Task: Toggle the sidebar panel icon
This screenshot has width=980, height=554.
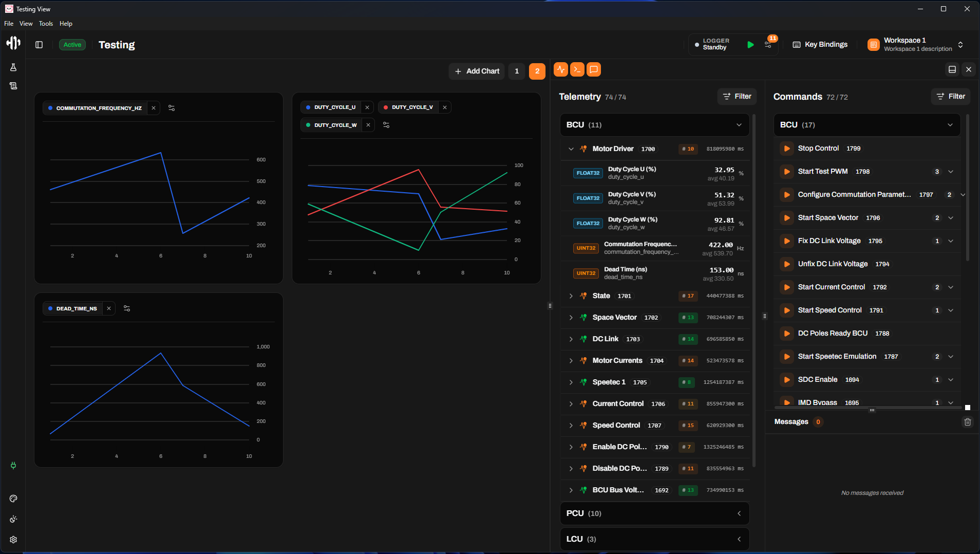Action: pos(39,45)
